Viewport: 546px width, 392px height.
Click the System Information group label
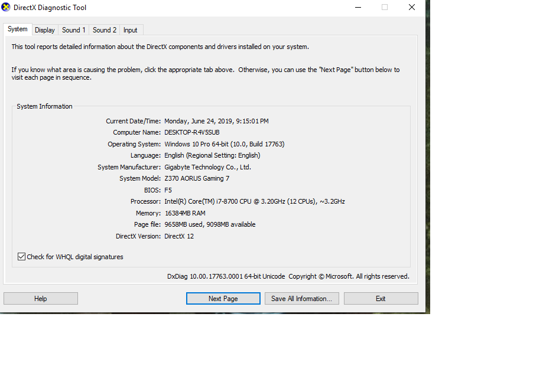[44, 106]
